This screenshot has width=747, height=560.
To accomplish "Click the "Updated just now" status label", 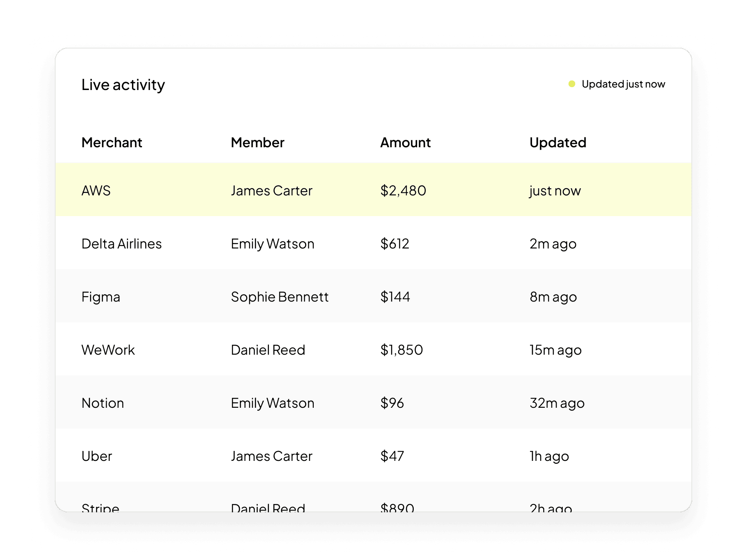I will (623, 84).
